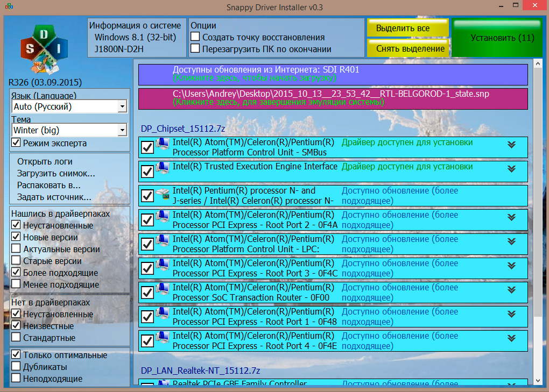Select 'Загрузить снимок...' menu entry
The image size is (549, 392).
[x=56, y=173]
